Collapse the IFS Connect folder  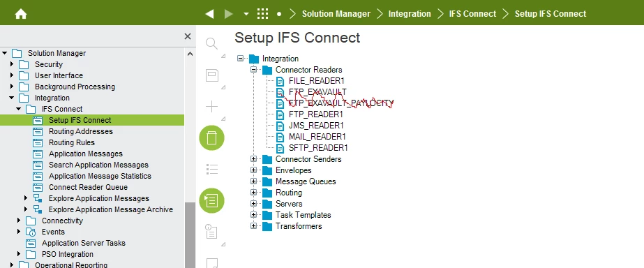(x=18, y=109)
